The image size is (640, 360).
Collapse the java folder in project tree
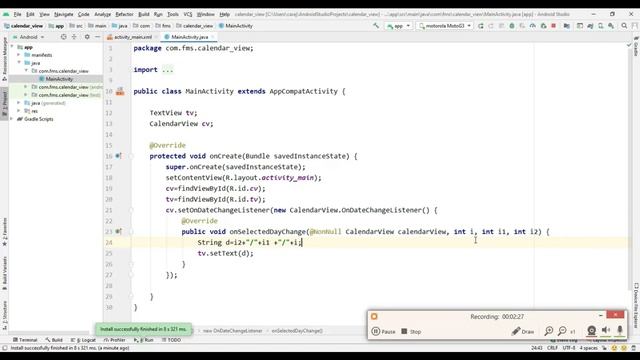point(19,62)
